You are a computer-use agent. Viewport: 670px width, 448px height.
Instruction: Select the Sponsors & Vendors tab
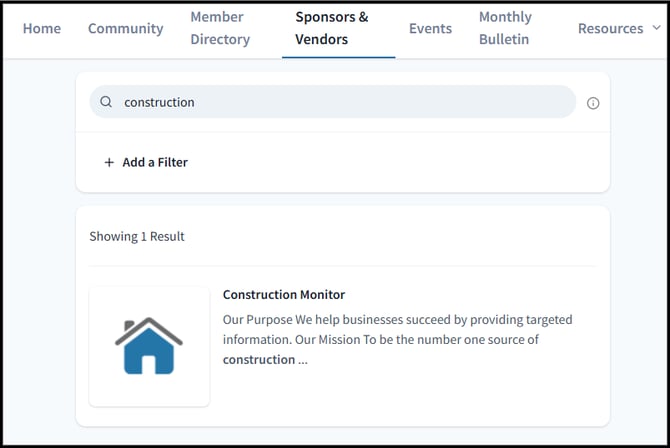coord(332,28)
